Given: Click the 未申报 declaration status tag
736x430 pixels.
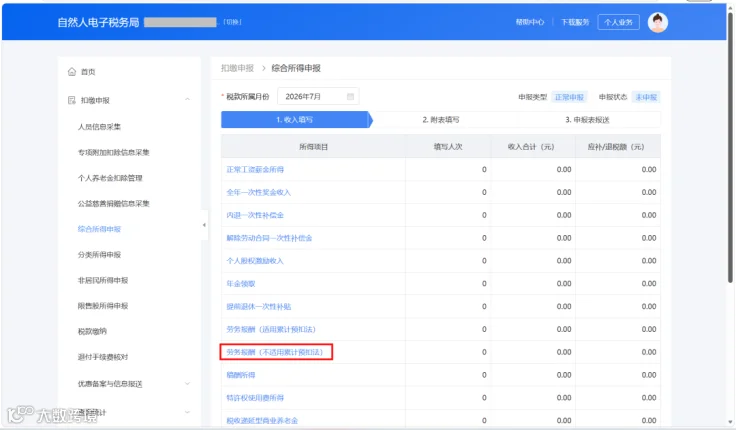Looking at the screenshot, I should [646, 97].
